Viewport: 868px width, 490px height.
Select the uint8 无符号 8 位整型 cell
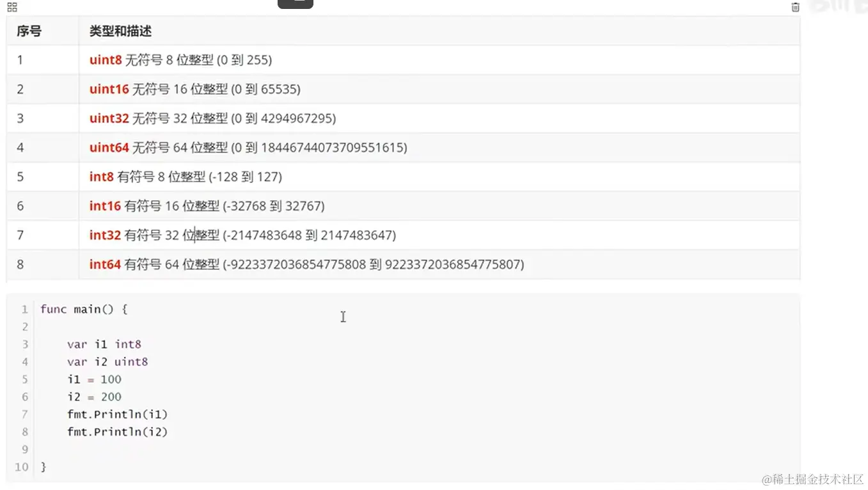(x=439, y=60)
